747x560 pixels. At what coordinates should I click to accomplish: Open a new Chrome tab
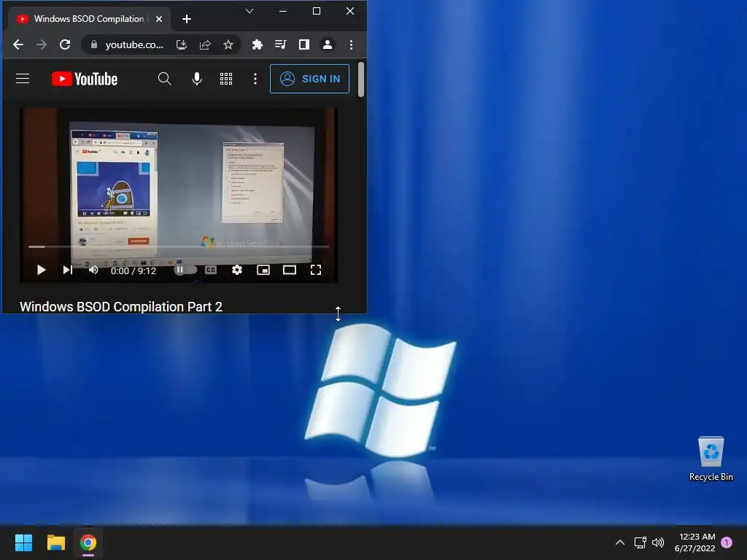[187, 19]
